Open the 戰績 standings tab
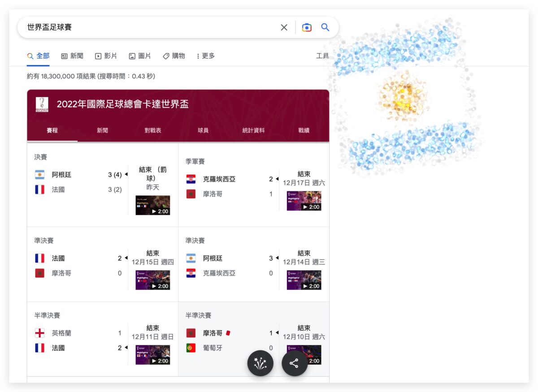538x392 pixels. point(304,131)
